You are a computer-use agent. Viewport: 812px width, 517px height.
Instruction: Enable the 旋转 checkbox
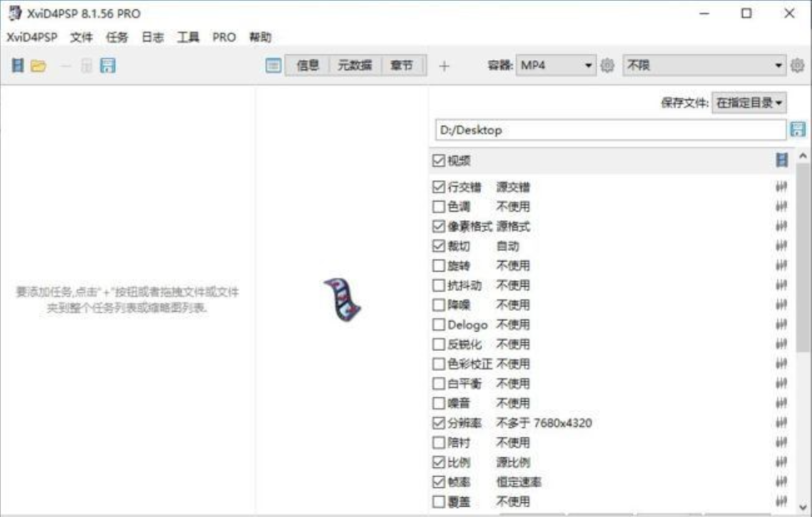pyautogui.click(x=439, y=265)
